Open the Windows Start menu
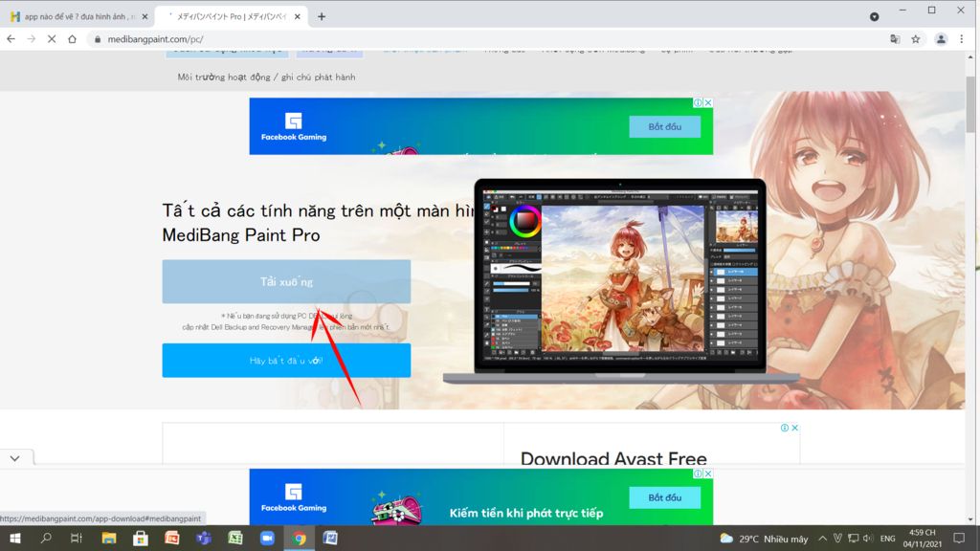Screen dimensions: 980x551 click(x=15, y=538)
